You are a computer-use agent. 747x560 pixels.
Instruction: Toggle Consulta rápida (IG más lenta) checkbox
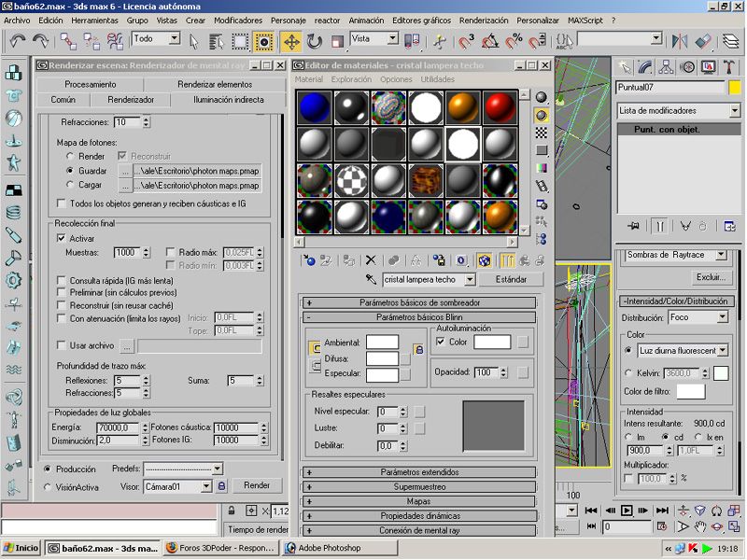(x=61, y=281)
